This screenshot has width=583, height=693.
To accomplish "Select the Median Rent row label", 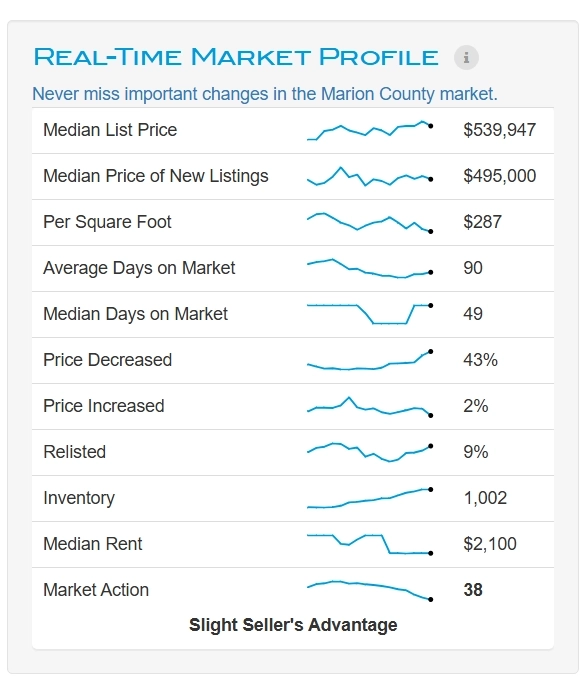I will 93,544.
